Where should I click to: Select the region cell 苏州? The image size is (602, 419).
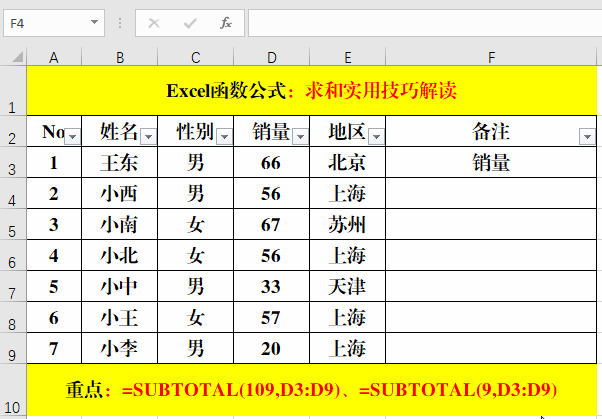[x=347, y=224]
